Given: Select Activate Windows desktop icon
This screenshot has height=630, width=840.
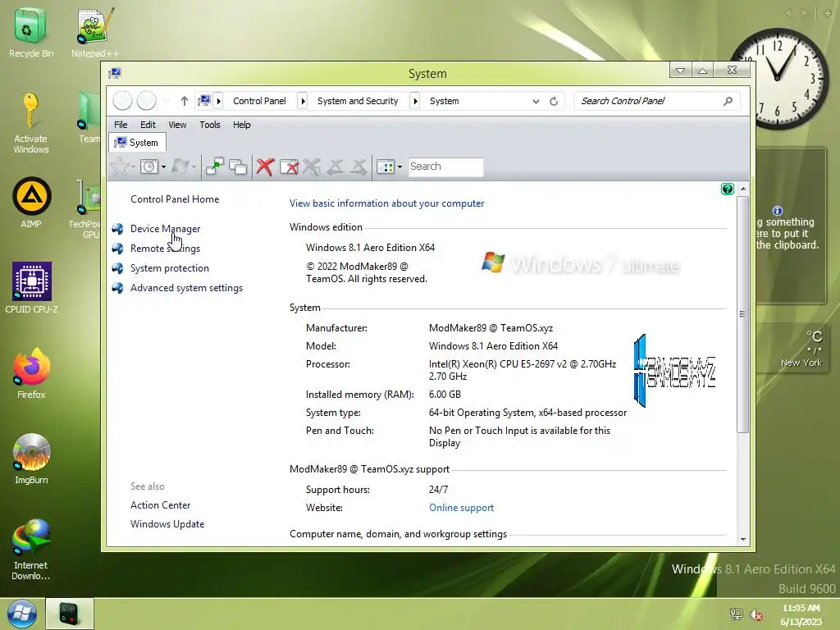Looking at the screenshot, I should [x=30, y=123].
